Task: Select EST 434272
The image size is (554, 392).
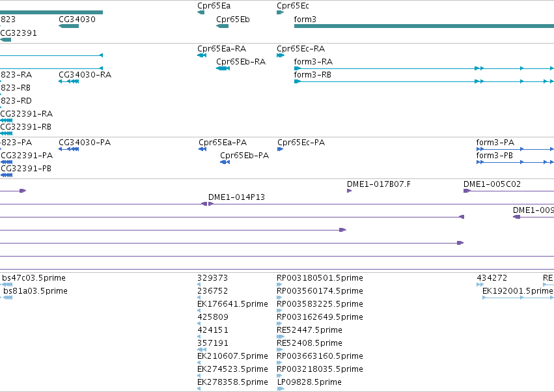Action: [492, 278]
